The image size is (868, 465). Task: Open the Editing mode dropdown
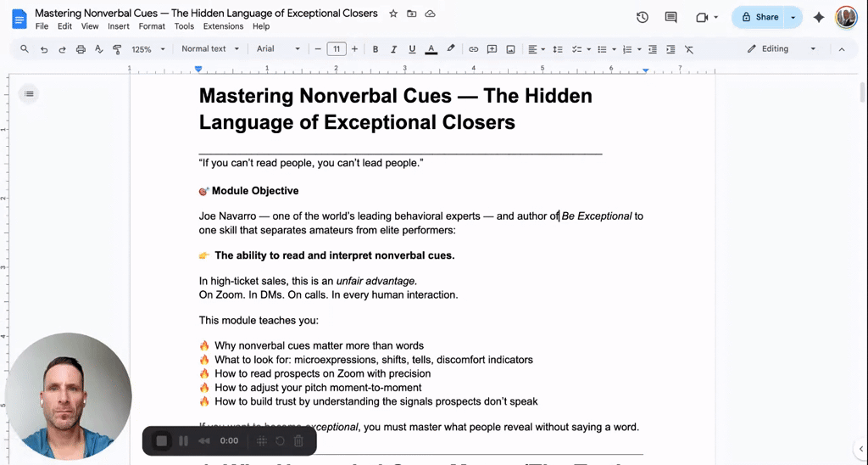pos(782,48)
